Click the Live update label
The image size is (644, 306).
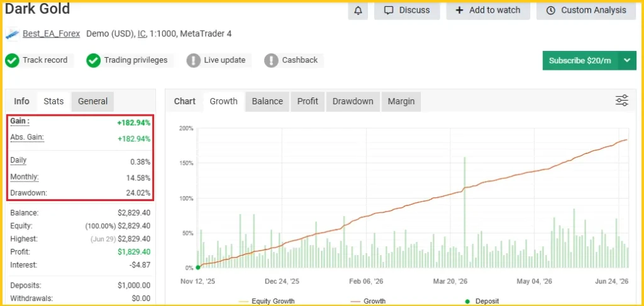(x=225, y=60)
